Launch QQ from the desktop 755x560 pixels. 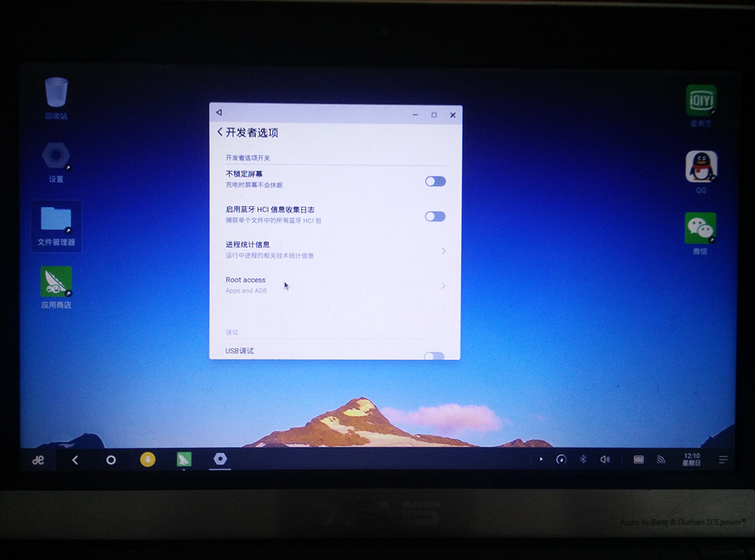700,166
